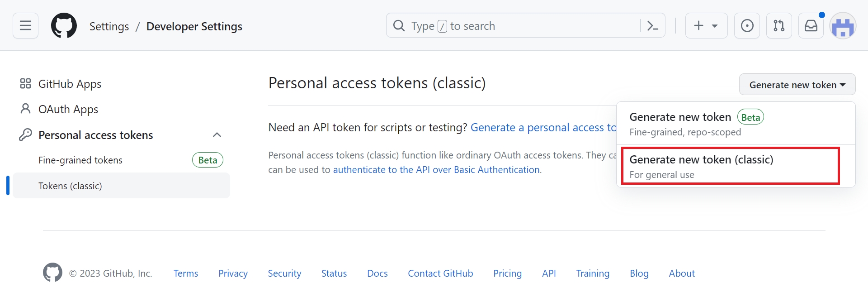The image size is (868, 307).
Task: Open the Issues icon in header
Action: (x=747, y=26)
